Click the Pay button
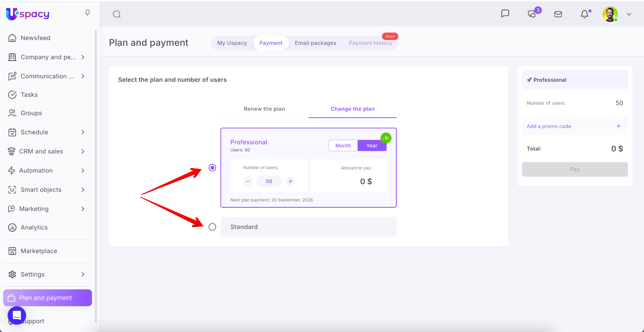Image resolution: width=644 pixels, height=332 pixels. click(575, 169)
